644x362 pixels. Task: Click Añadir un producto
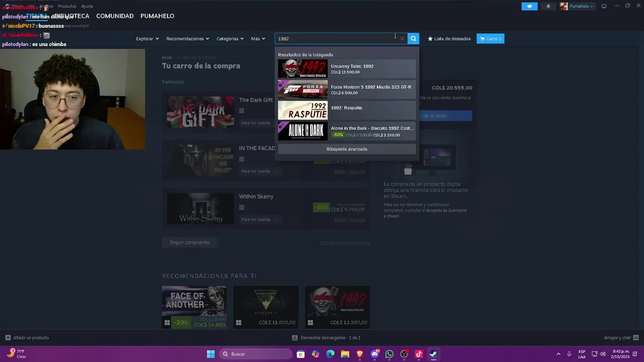pyautogui.click(x=27, y=338)
